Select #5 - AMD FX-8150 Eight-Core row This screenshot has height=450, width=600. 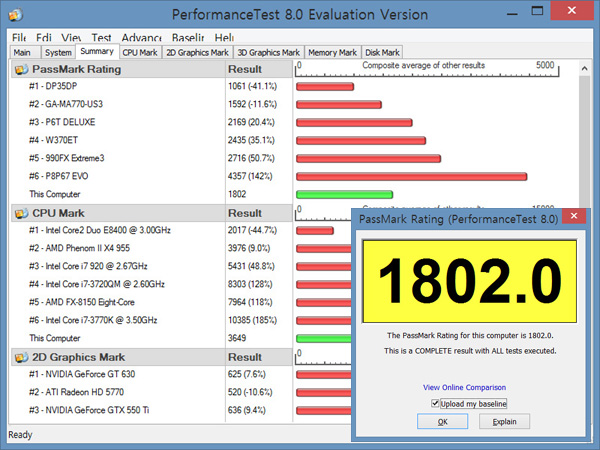(152, 302)
